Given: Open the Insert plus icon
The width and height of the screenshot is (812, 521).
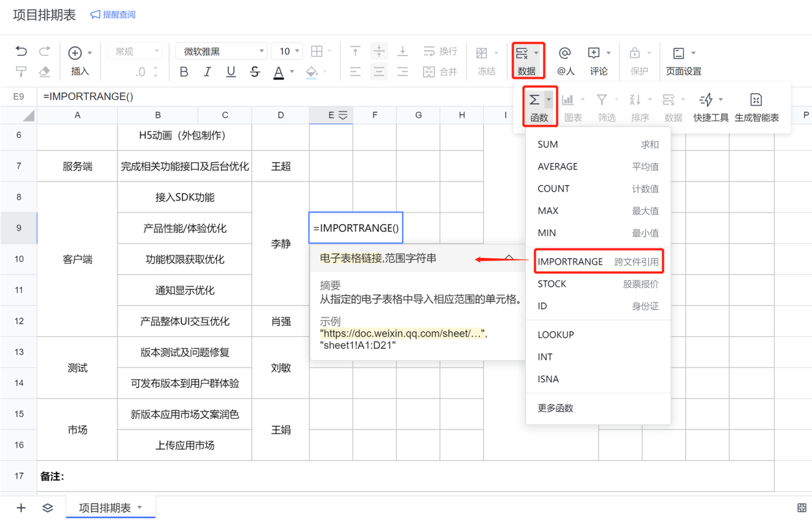Looking at the screenshot, I should point(75,53).
